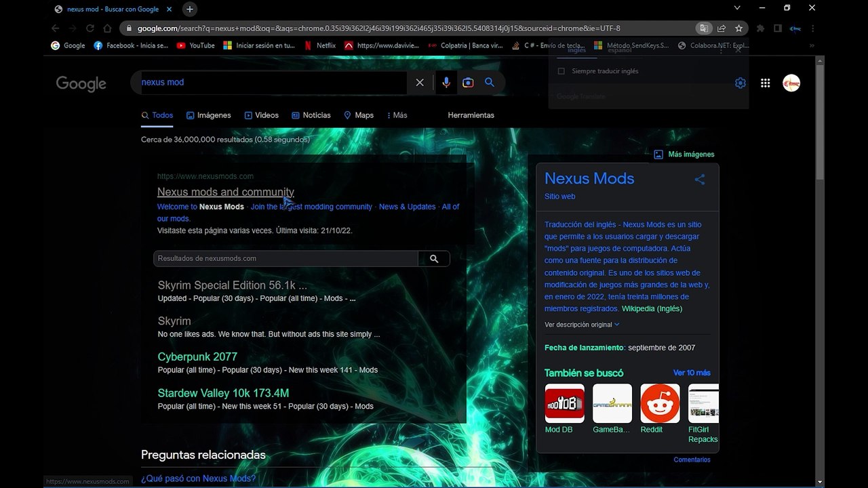This screenshot has height=488, width=868.
Task: Switch to the Imágenes tab
Action: (x=209, y=115)
